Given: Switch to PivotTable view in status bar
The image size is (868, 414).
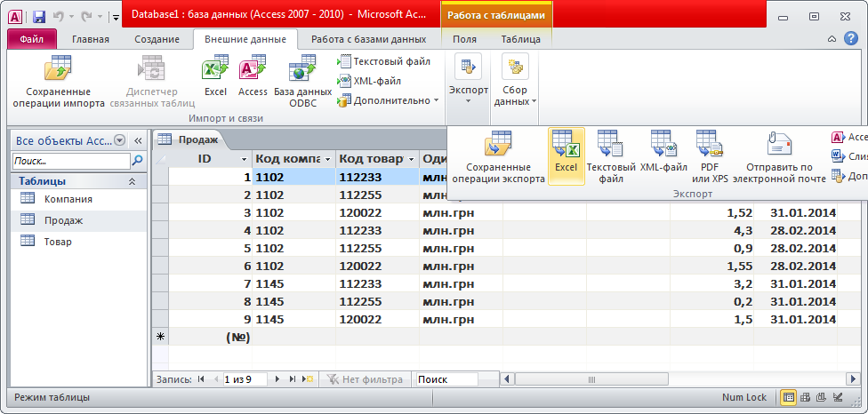Looking at the screenshot, I should [806, 397].
